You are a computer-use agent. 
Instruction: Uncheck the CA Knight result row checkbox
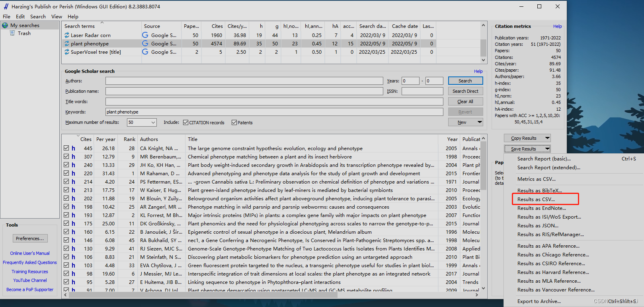coord(66,148)
